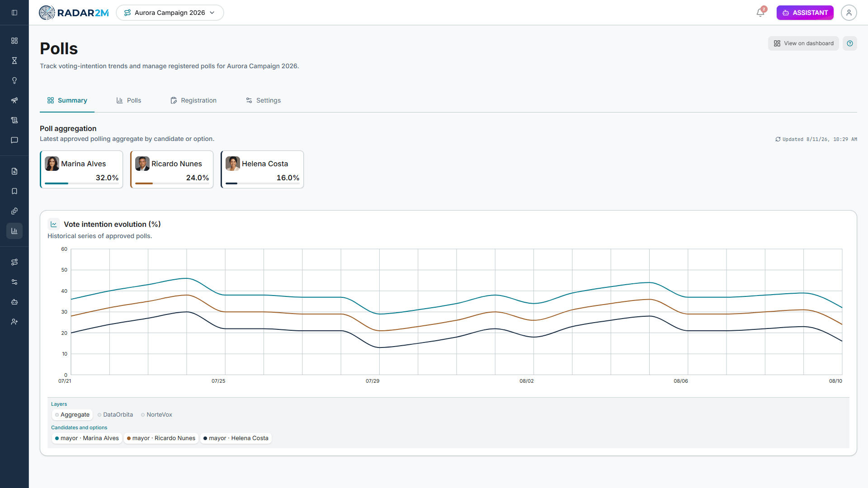Click the ASSISTANT button
The height and width of the screenshot is (488, 868).
805,13
